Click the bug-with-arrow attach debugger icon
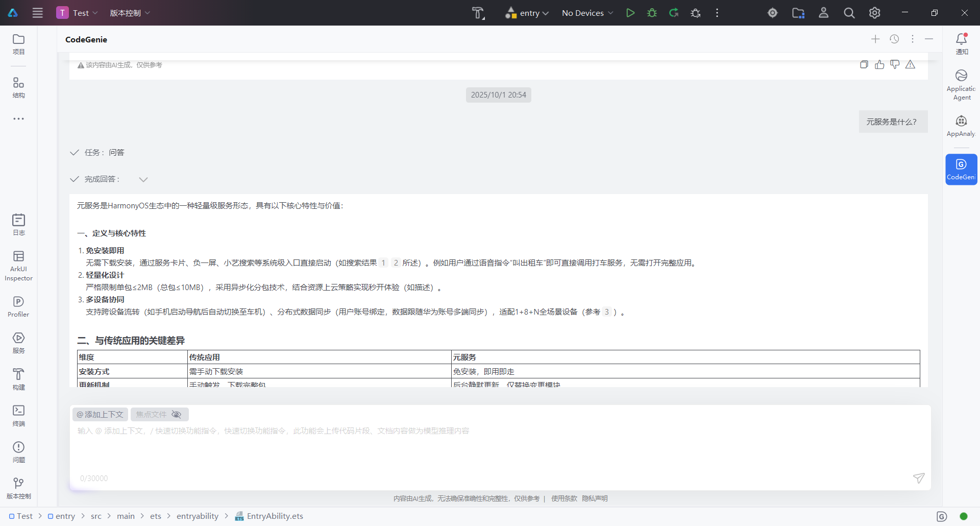 pos(695,13)
